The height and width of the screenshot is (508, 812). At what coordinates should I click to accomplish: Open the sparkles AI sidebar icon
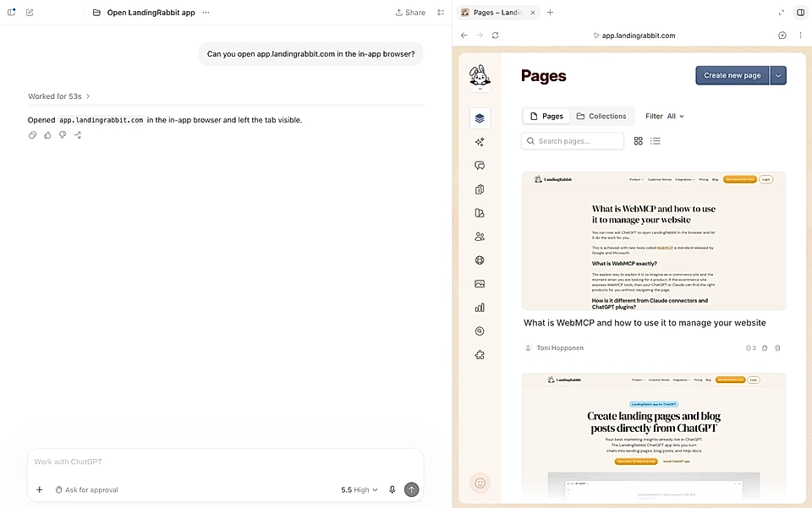click(x=480, y=142)
